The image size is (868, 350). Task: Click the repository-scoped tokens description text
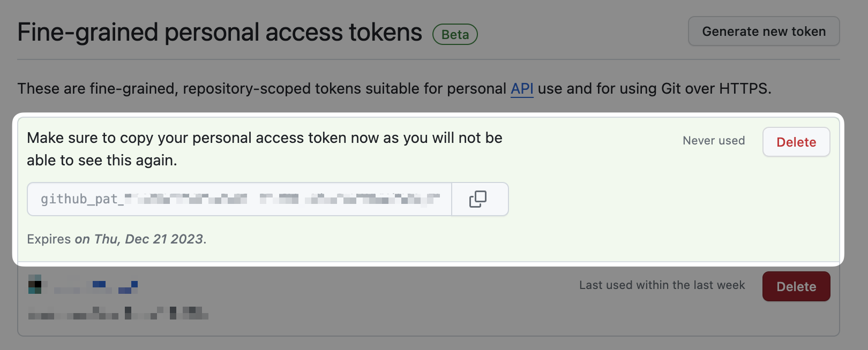(x=395, y=88)
